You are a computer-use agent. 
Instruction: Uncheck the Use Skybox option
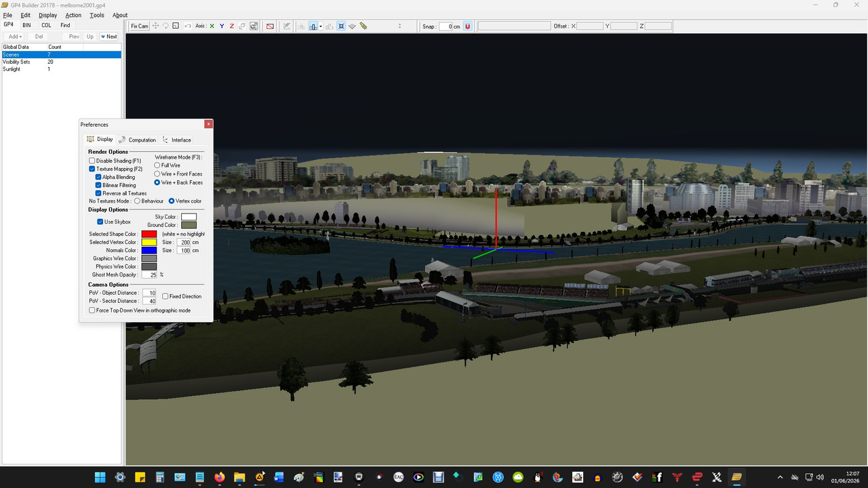click(100, 222)
